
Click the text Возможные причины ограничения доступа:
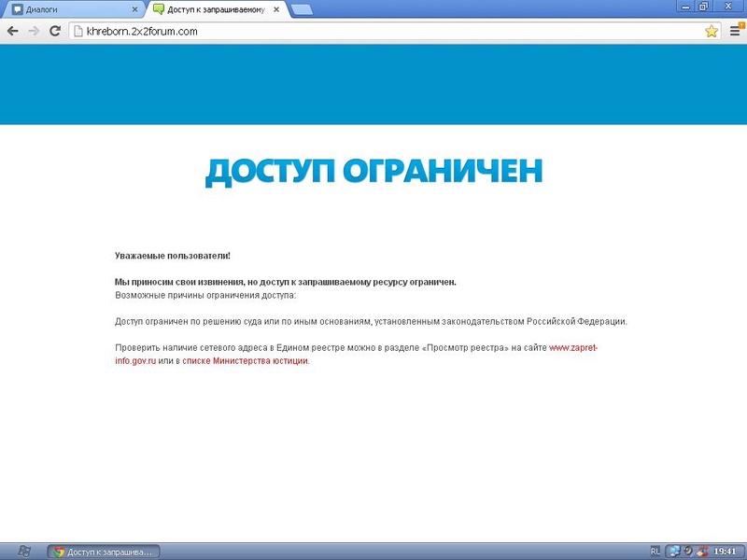205,295
